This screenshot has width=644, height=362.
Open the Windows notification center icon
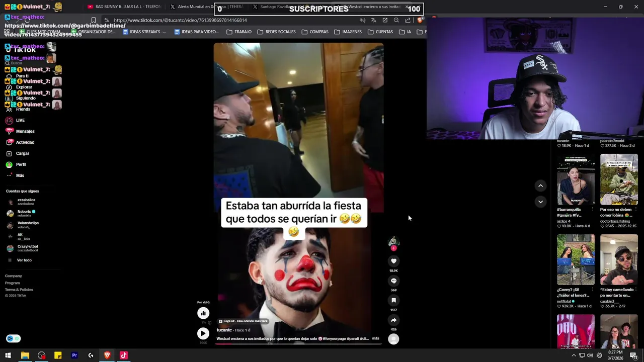(633, 355)
